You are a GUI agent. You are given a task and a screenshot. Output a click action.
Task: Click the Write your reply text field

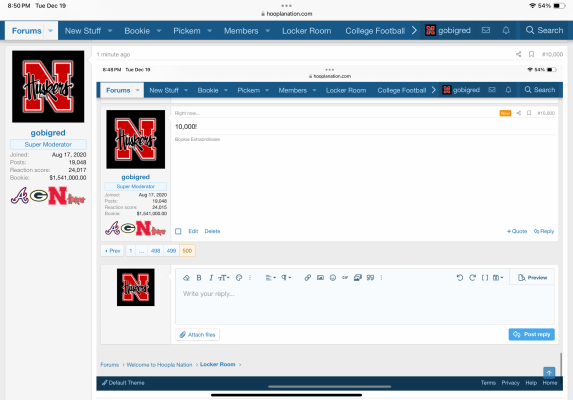click(x=364, y=306)
